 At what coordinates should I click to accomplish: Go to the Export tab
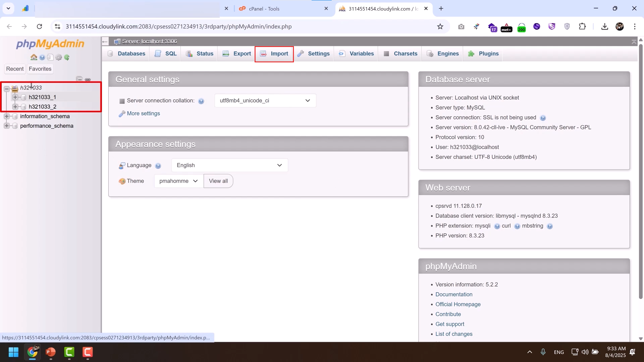pyautogui.click(x=236, y=54)
